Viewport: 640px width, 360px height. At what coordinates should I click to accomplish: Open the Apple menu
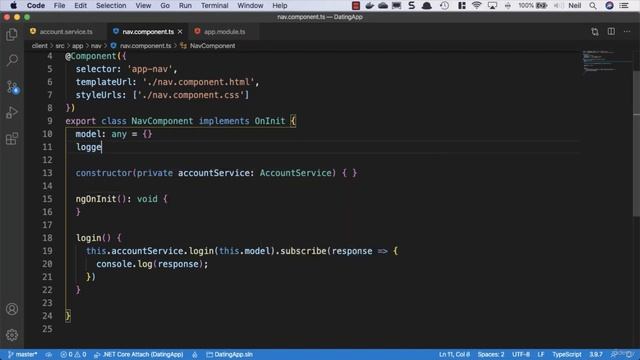tap(13, 6)
